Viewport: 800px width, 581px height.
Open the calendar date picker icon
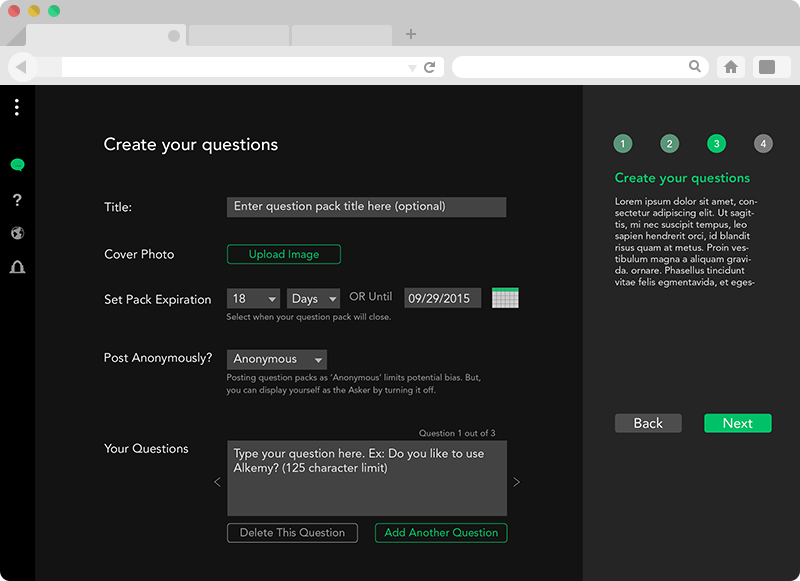505,298
